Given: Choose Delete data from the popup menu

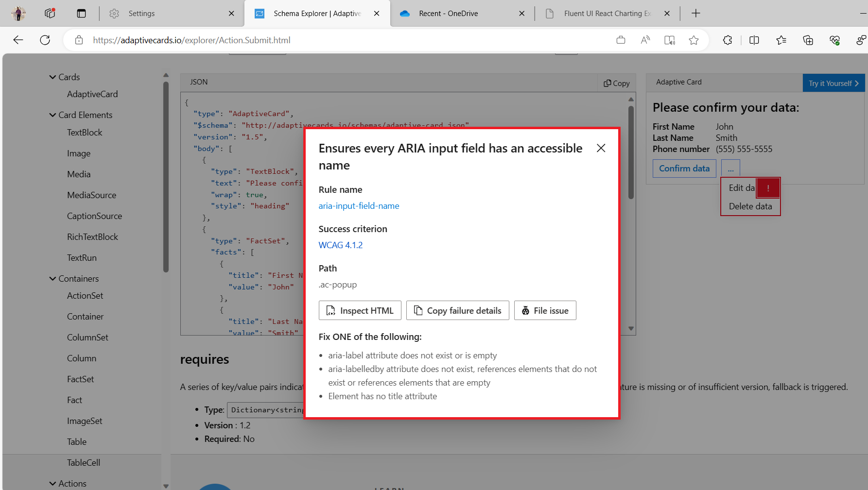Looking at the screenshot, I should point(750,206).
